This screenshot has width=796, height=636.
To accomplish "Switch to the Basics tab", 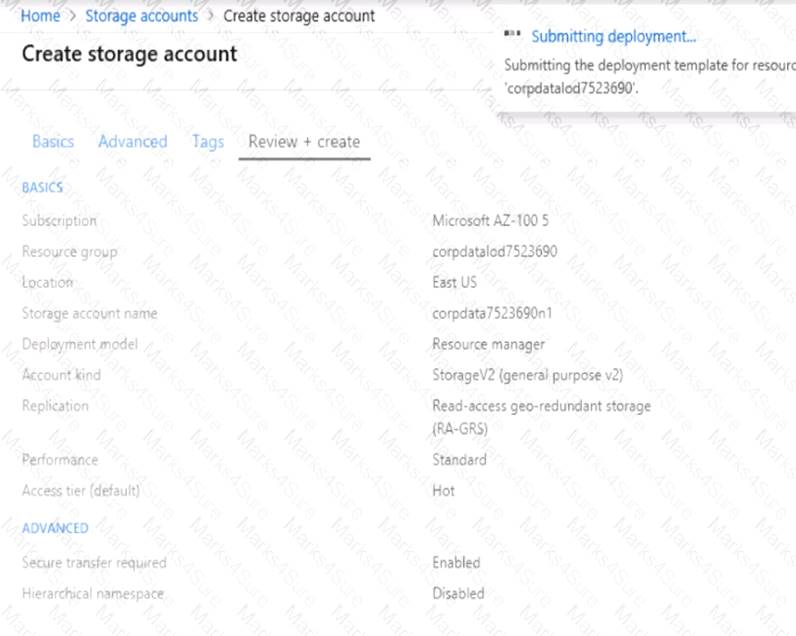I will coord(53,141).
